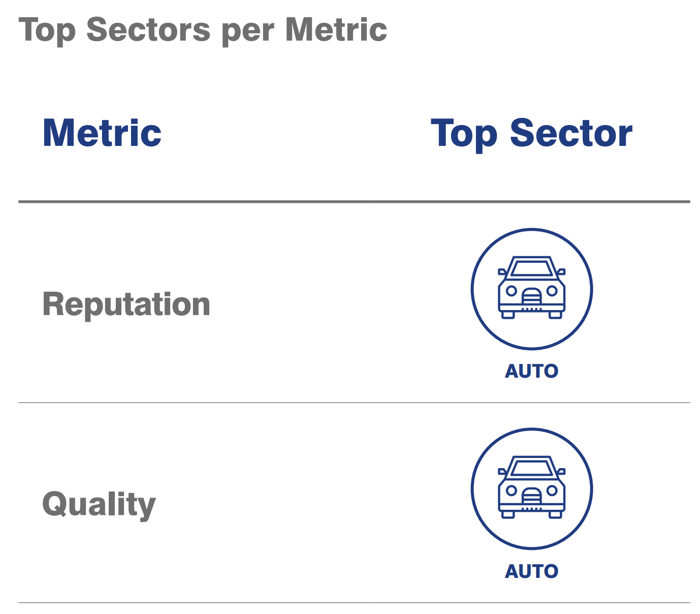Image resolution: width=700 pixels, height=614 pixels.
Task: Click the Metric column header
Action: click(x=102, y=133)
